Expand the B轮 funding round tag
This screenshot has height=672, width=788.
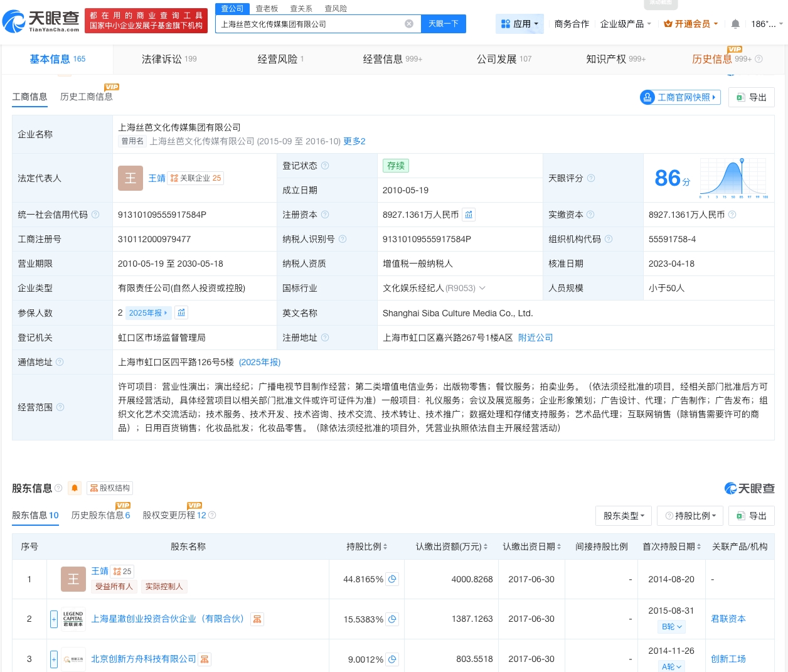[672, 627]
